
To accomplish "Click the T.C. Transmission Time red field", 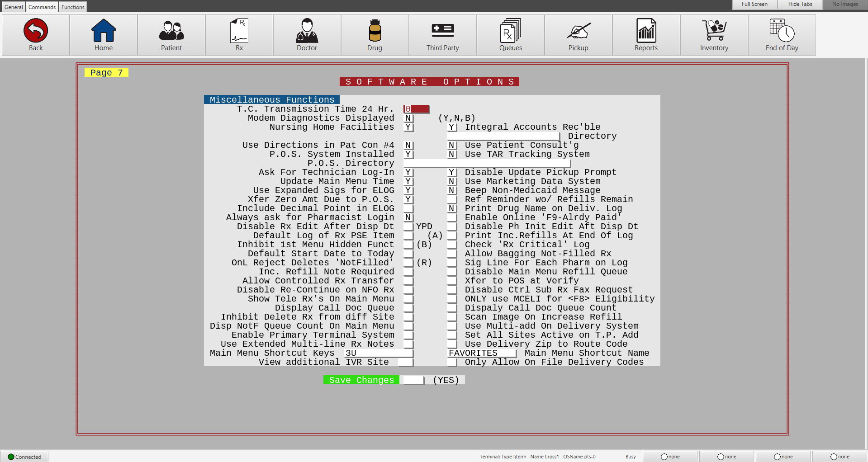I will 416,109.
